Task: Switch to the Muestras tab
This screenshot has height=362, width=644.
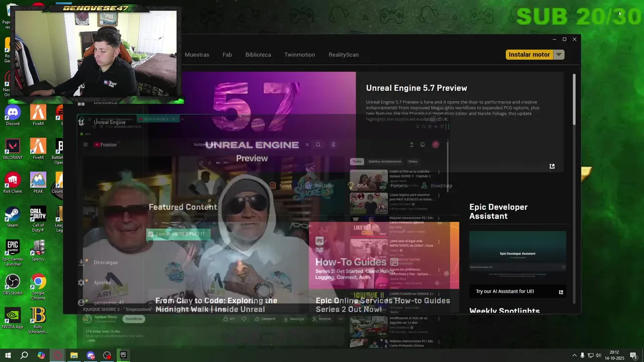Action: click(x=197, y=55)
